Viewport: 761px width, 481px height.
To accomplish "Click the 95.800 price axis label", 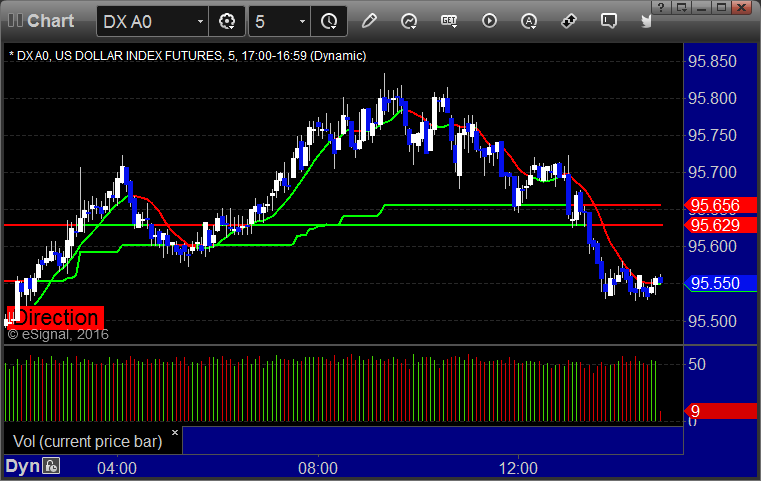I will (x=712, y=99).
